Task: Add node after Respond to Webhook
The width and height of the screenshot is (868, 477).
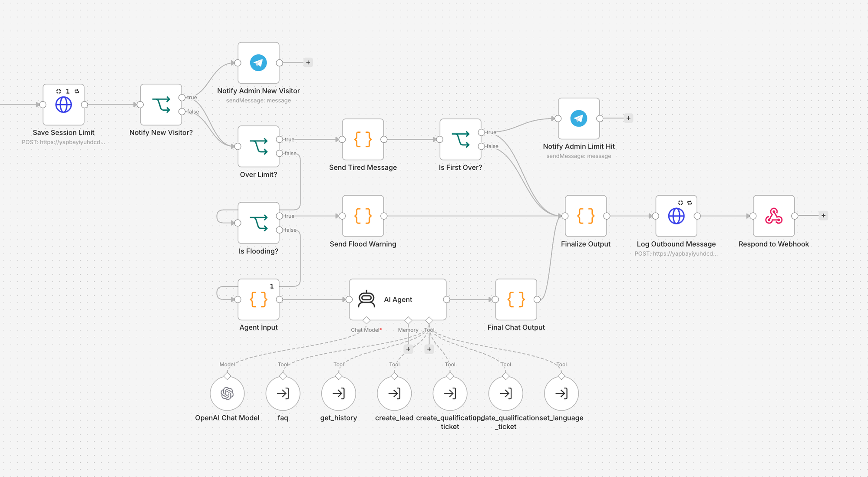Action: pos(823,215)
